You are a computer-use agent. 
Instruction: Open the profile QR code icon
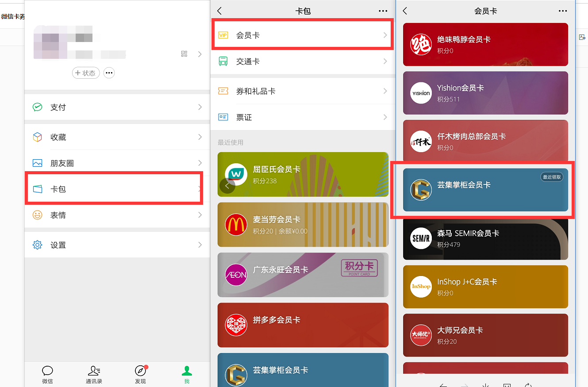pyautogui.click(x=184, y=54)
